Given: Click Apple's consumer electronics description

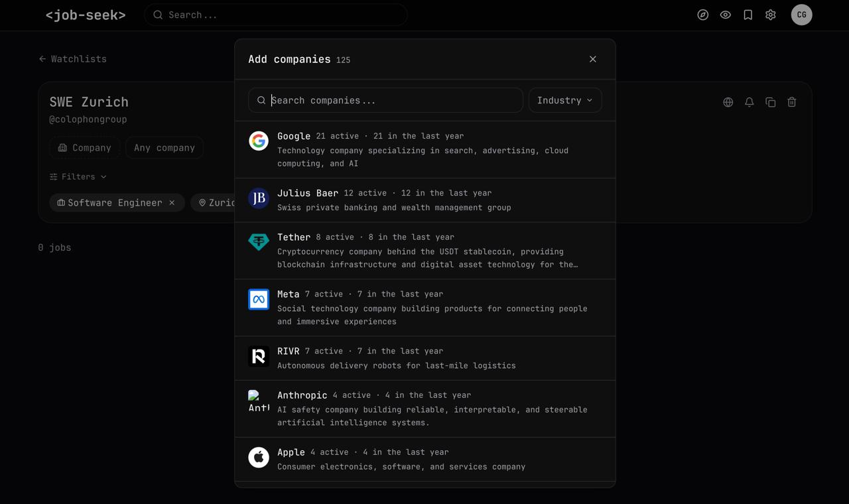Looking at the screenshot, I should pos(401,467).
